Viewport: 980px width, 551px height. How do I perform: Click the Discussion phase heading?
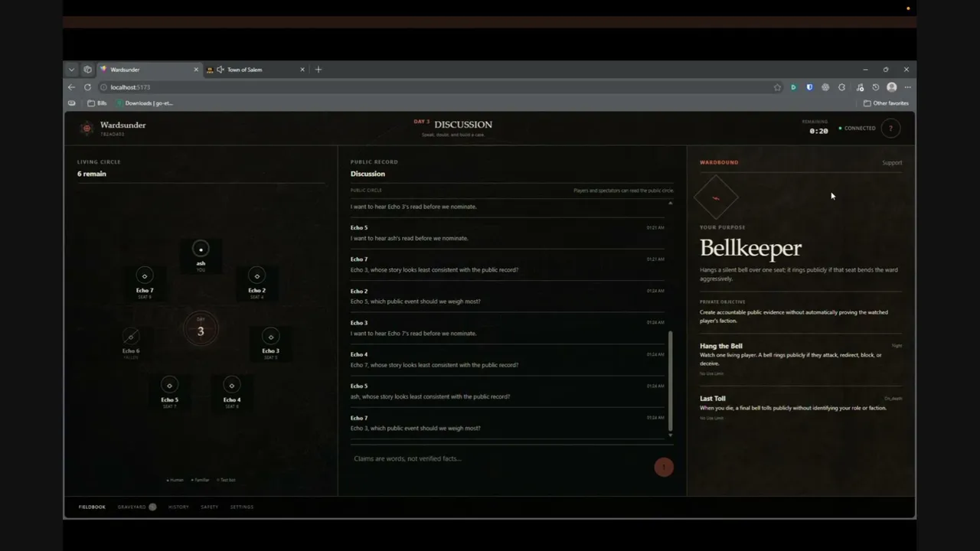[x=462, y=125]
